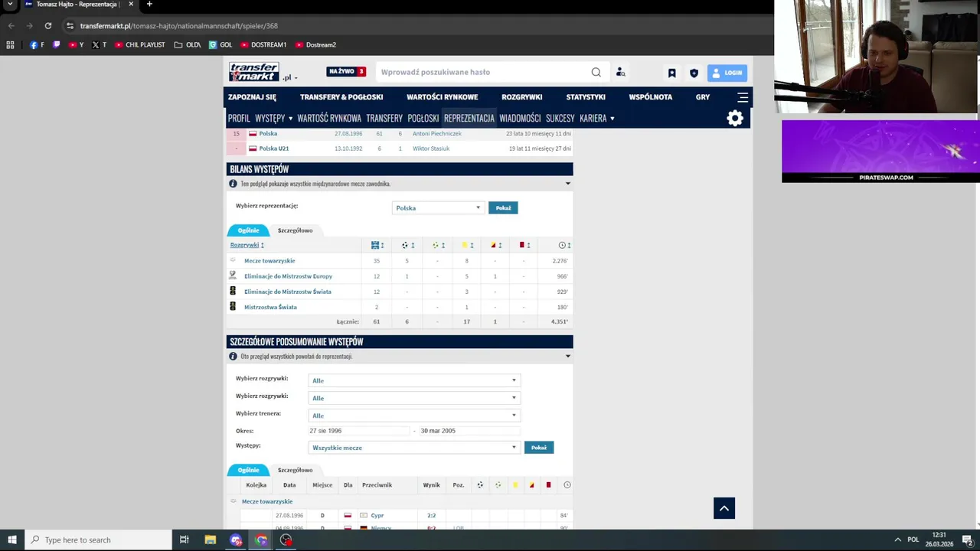Open STATYSTYKI main menu
This screenshot has width=980, height=551.
coord(586,97)
